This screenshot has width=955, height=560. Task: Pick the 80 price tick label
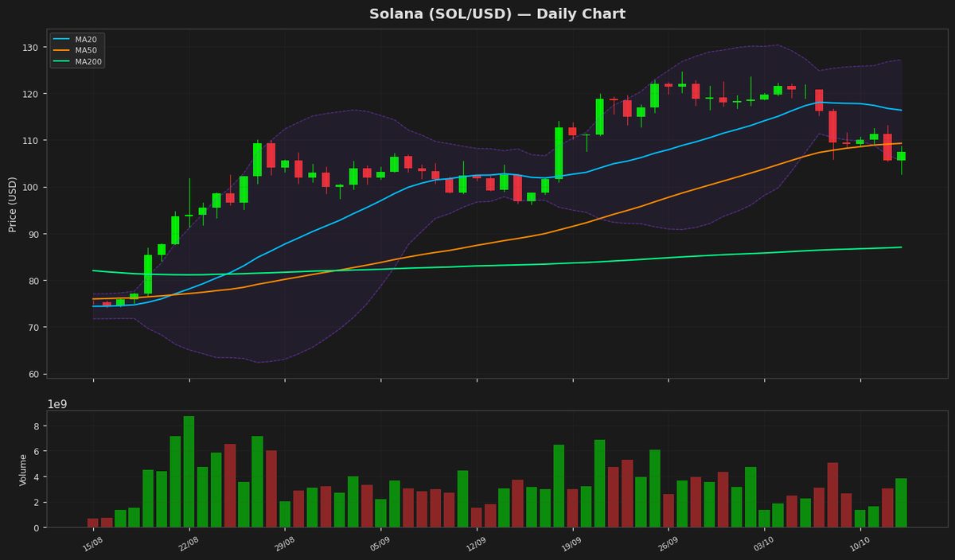(33, 281)
